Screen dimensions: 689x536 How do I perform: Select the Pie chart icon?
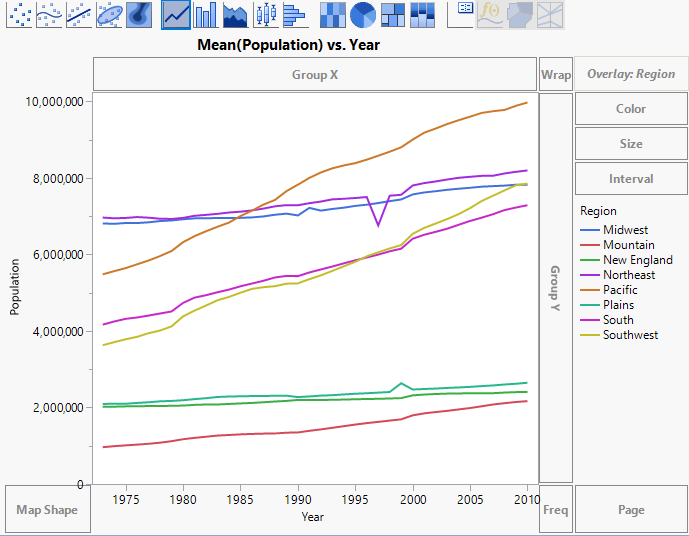pos(363,14)
